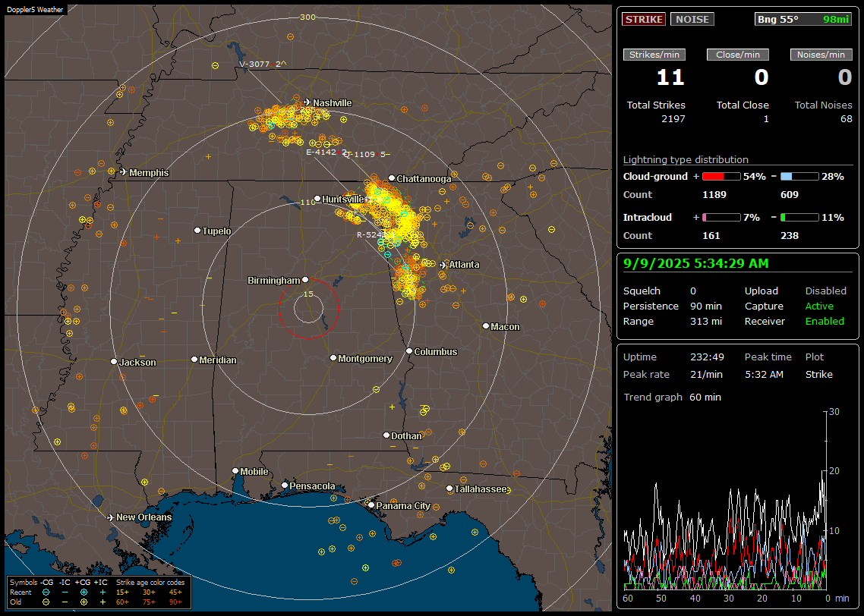This screenshot has height=616, width=864.
Task: Click the Capture status Active
Action: point(819,306)
